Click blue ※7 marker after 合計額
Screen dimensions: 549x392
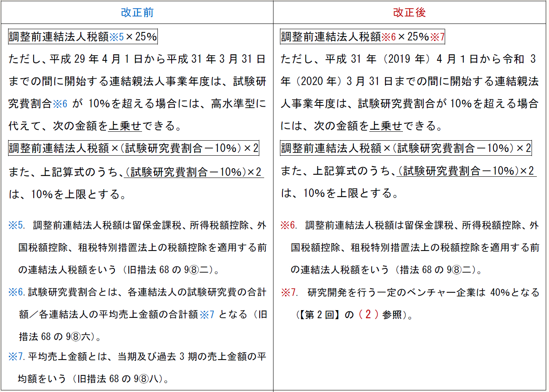click(207, 315)
